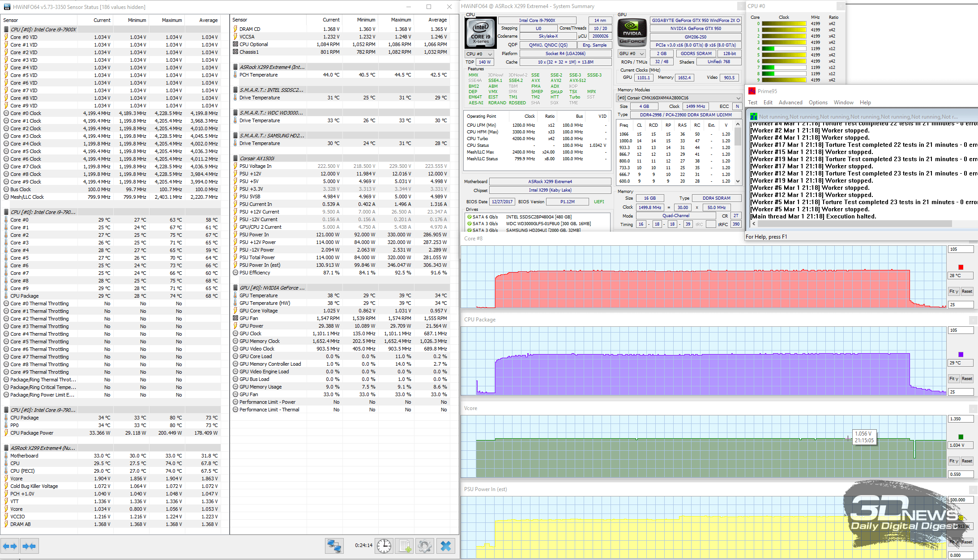Viewport: 978px width, 560px height.
Task: Click the GPU Power bolt icon
Action: [x=235, y=326]
